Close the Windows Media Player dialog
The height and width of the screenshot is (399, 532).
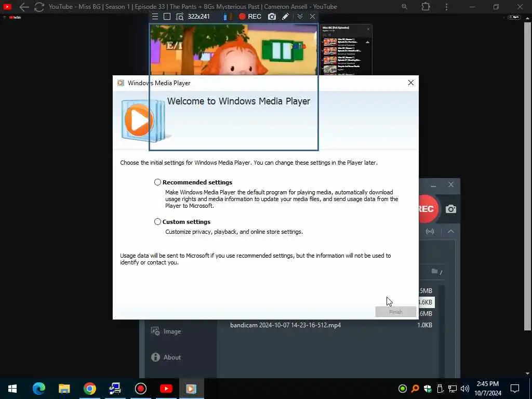pyautogui.click(x=411, y=83)
